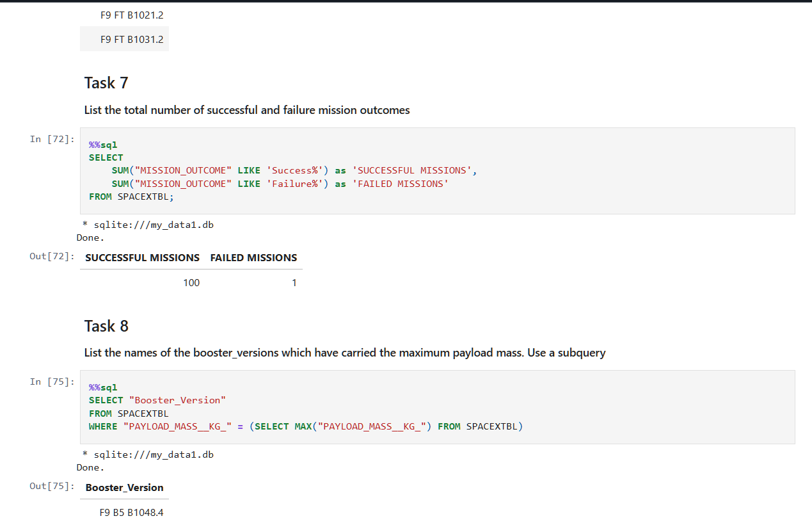Viewport: 812px width, 523px height.
Task: Click the sqlite connection output below cell 72
Action: 148,224
